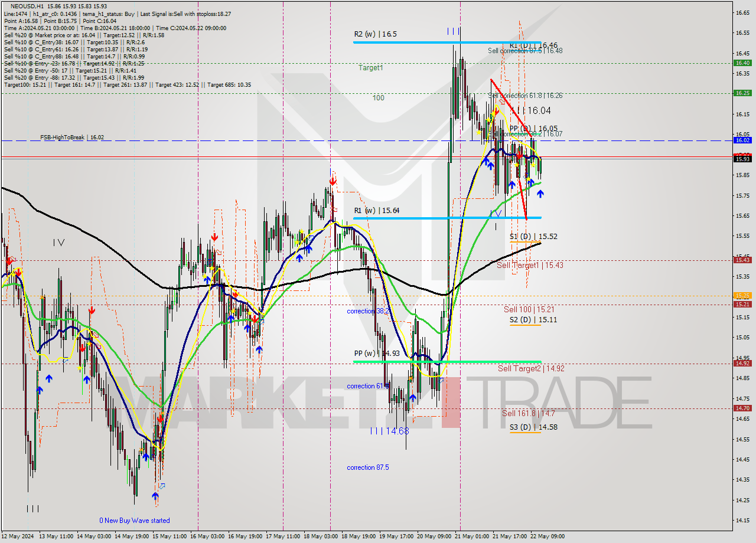
Task: Click the 'S1 (D) | 15.52' support label
Action: click(533, 236)
